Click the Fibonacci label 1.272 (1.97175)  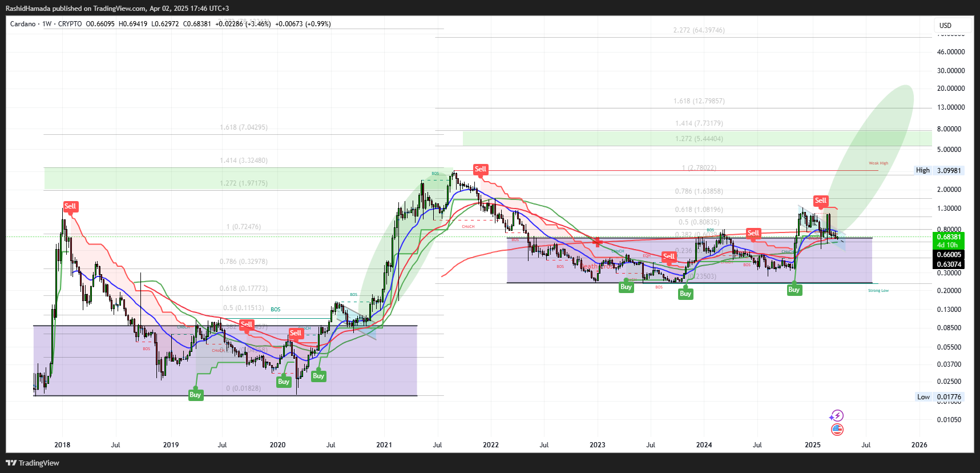[x=244, y=183]
